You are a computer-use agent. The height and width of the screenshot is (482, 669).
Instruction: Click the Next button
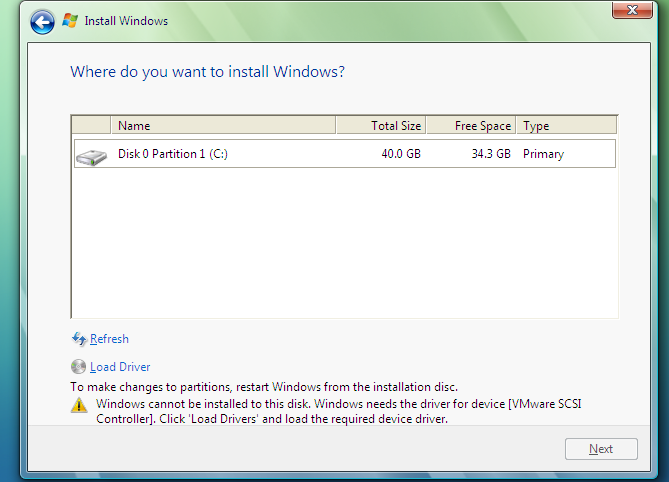[601, 449]
